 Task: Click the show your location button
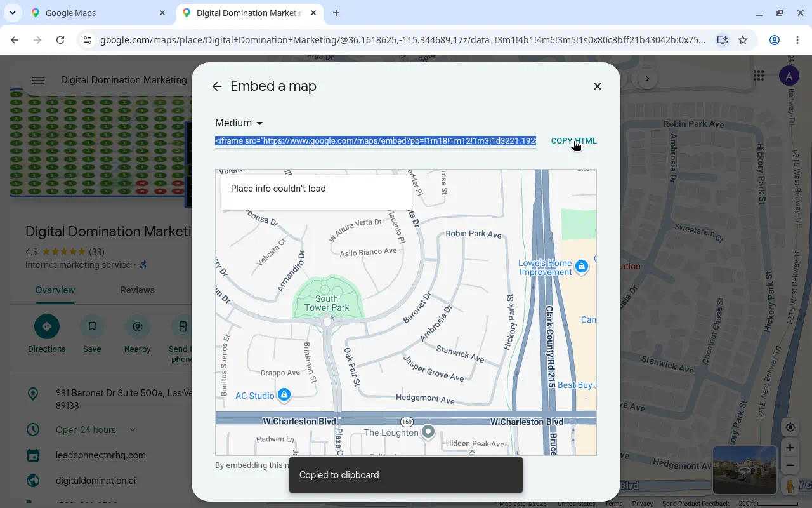tap(790, 427)
